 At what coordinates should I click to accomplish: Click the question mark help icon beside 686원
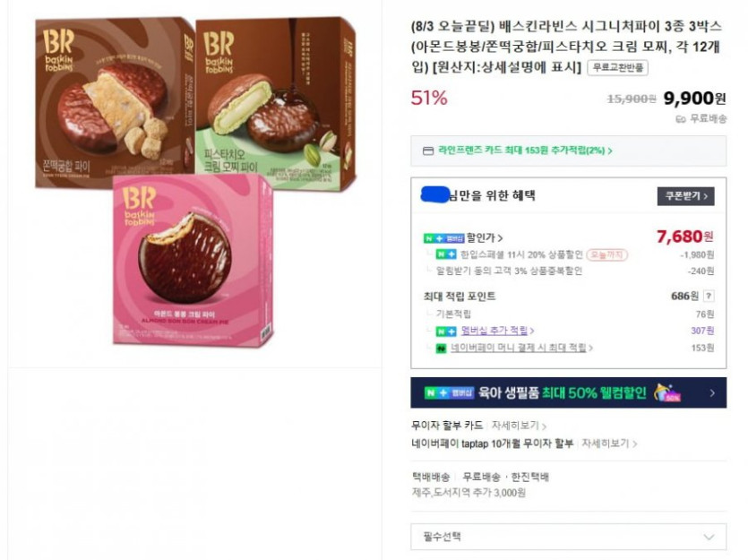click(709, 296)
